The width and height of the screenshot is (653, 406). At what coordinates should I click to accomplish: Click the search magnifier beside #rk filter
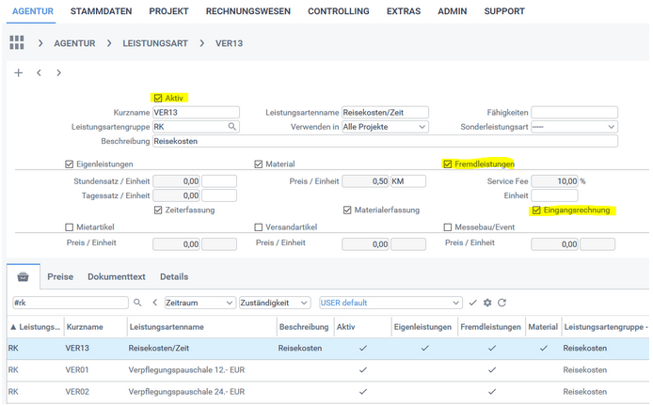click(139, 302)
